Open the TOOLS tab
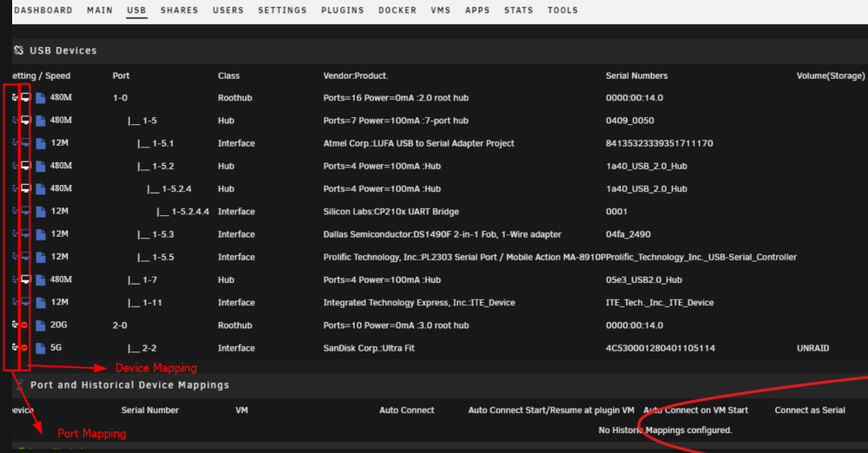Image resolution: width=868 pixels, height=453 pixels. 563,10
